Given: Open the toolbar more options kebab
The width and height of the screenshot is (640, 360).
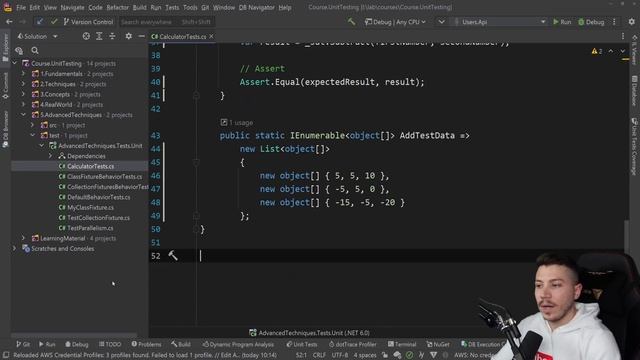Looking at the screenshot, I should coord(614,22).
